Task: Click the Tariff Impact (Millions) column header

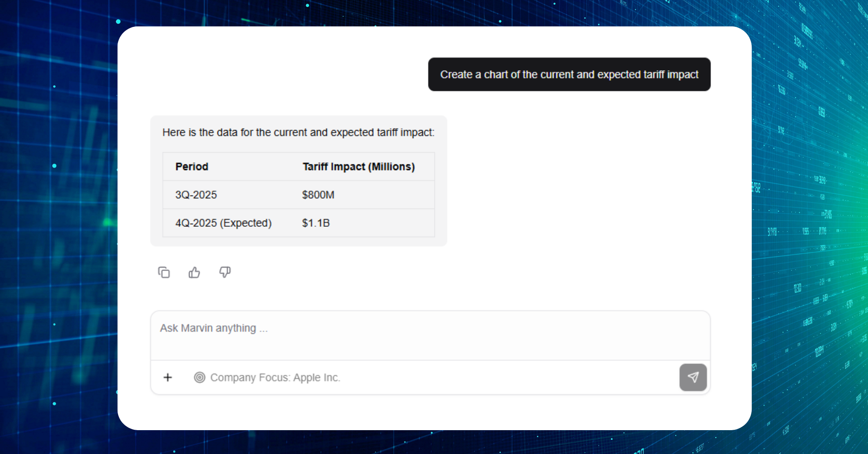Action: click(358, 166)
